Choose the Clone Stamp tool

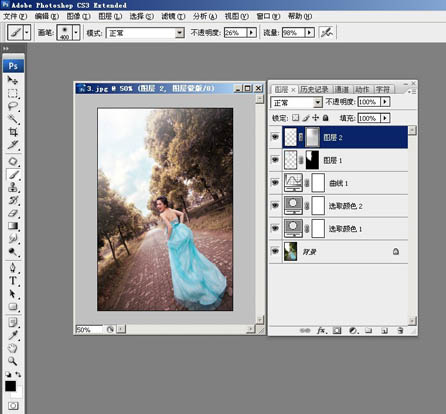point(13,187)
